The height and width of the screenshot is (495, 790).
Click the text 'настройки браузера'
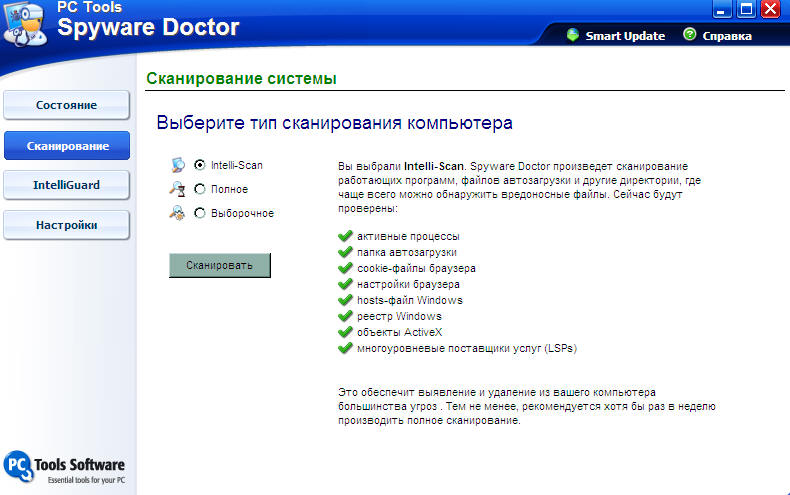(x=408, y=284)
